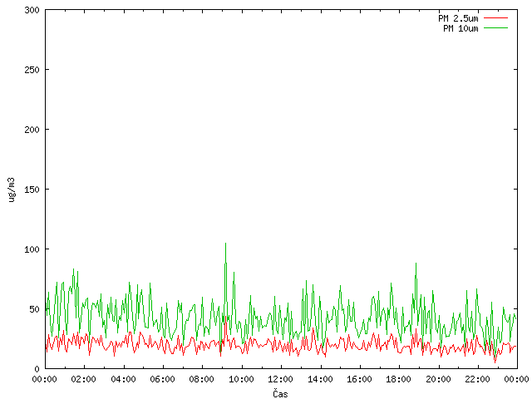The width and height of the screenshot is (532, 399).
Task: Click the 04:00 time label
Action: pos(123,379)
